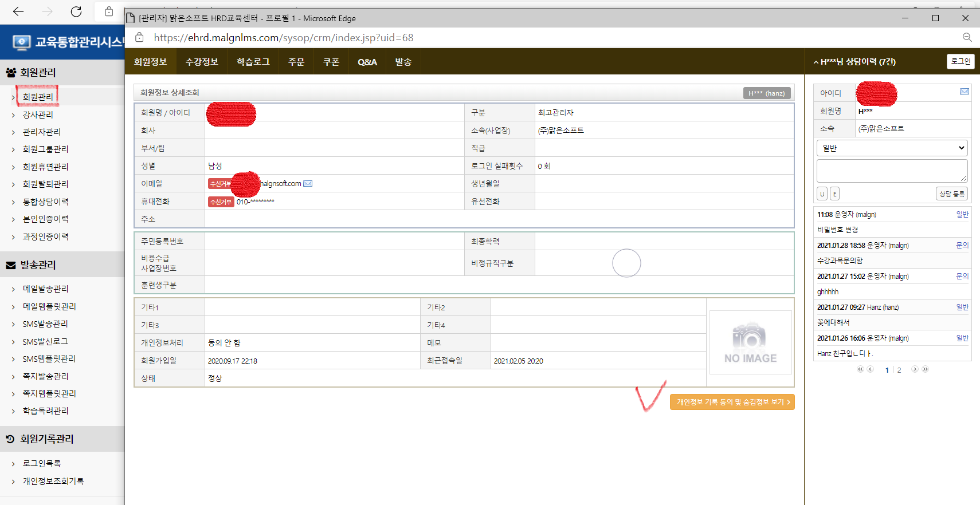Viewport: 980px width, 505px height.
Task: Open 쪽지템플릿관리 in the sidebar
Action: [x=49, y=393]
